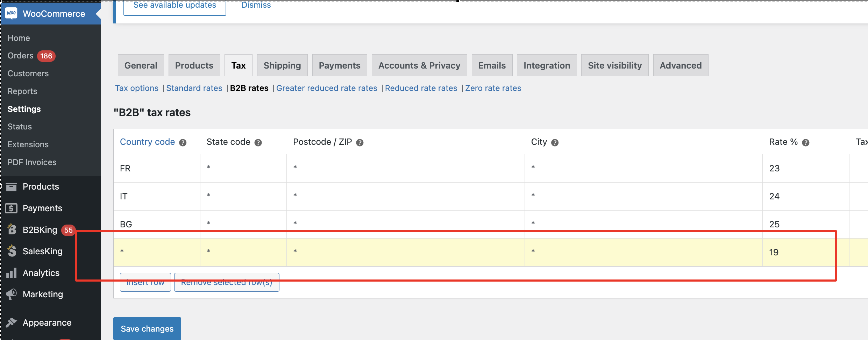
Task: Click the Payments dollar icon in sidebar
Action: click(x=11, y=208)
